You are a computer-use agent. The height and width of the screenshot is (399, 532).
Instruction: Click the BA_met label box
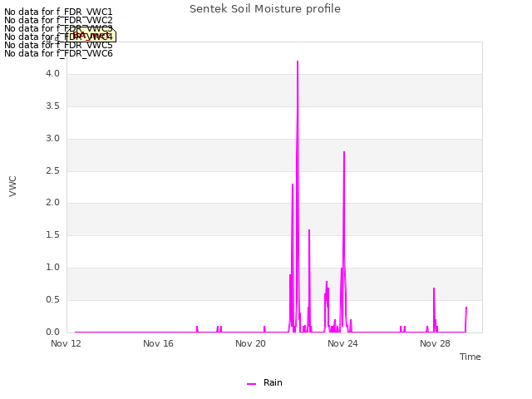pos(91,35)
